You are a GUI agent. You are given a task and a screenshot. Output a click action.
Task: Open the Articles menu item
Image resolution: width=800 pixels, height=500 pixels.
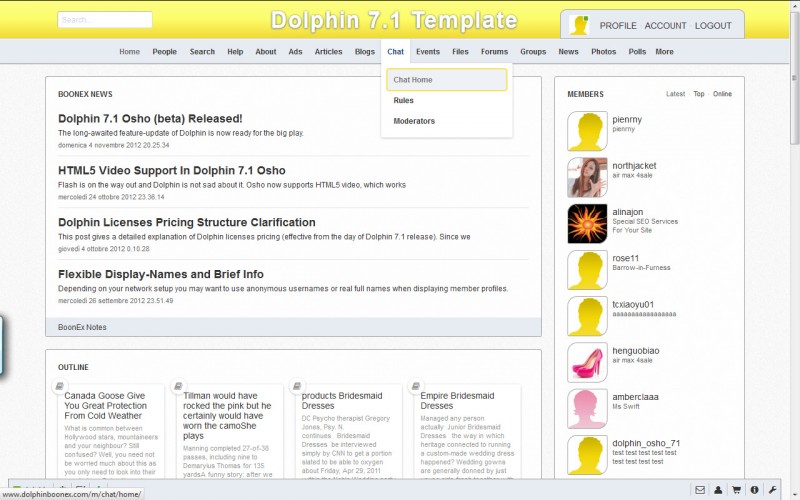tap(329, 52)
